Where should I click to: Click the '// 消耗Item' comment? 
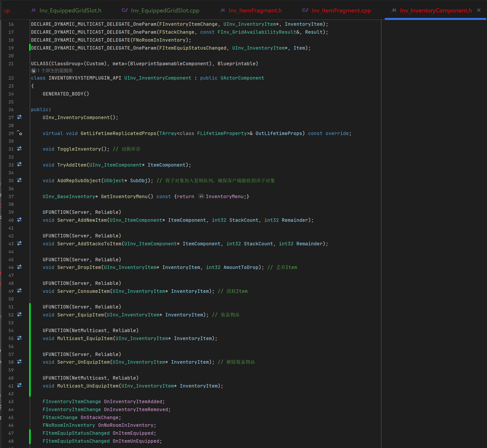click(x=233, y=291)
